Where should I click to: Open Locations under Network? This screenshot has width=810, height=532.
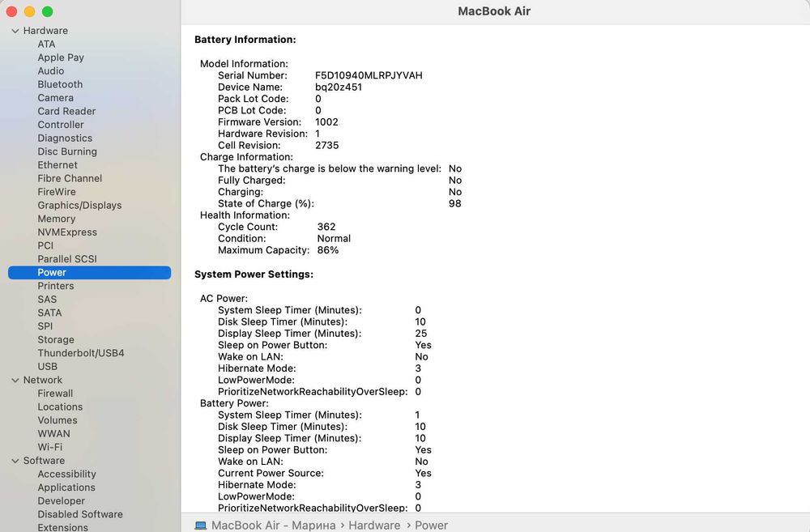pyautogui.click(x=60, y=407)
